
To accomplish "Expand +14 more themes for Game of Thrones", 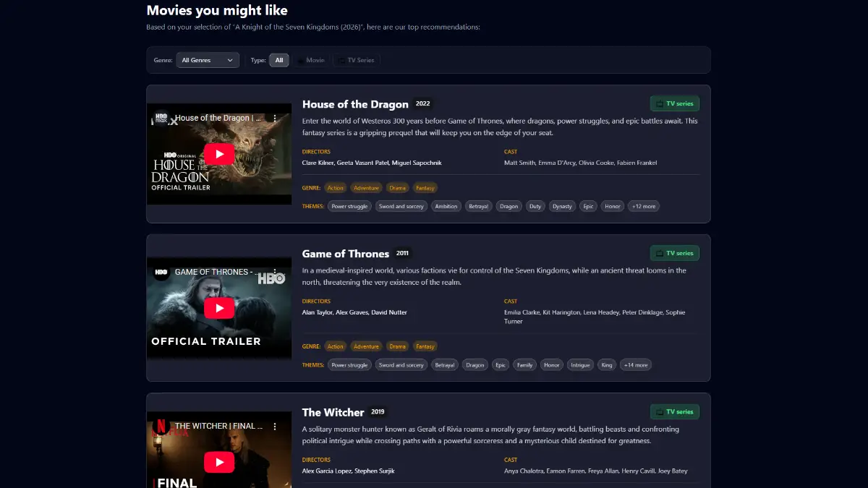I will point(635,365).
